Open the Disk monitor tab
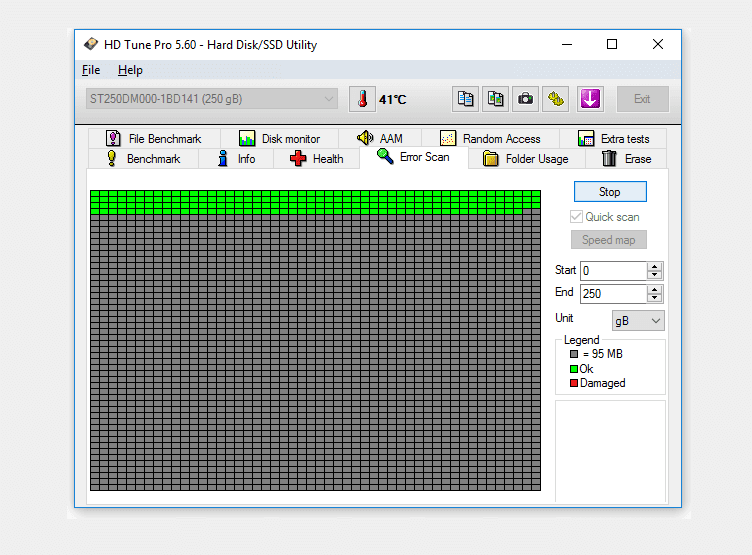Screen dimensions: 752x555 tap(280, 139)
